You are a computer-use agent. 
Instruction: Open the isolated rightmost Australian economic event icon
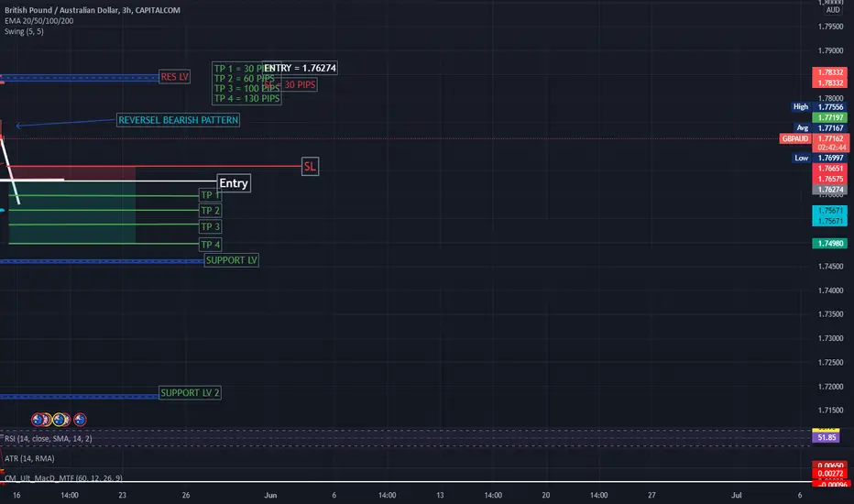(x=80, y=420)
